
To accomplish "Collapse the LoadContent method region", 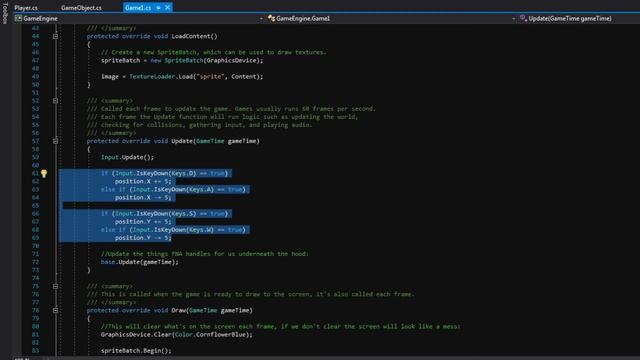I will pos(55,36).
